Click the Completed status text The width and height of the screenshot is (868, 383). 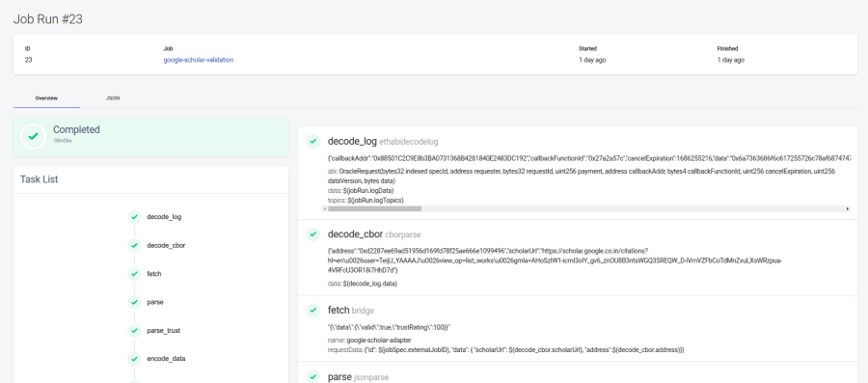click(x=76, y=129)
